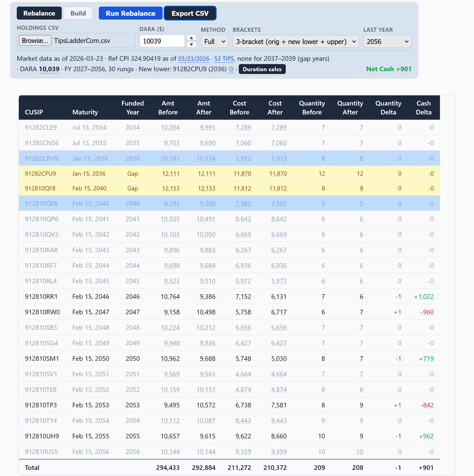The width and height of the screenshot is (474, 476).
Task: Click the underlined DARA 10,039 value
Action: pos(49,69)
